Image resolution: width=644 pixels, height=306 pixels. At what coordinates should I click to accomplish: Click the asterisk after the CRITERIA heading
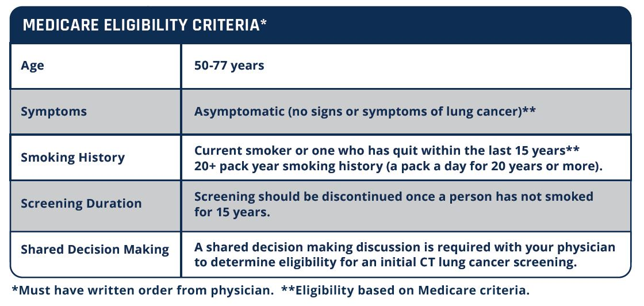coord(264,23)
